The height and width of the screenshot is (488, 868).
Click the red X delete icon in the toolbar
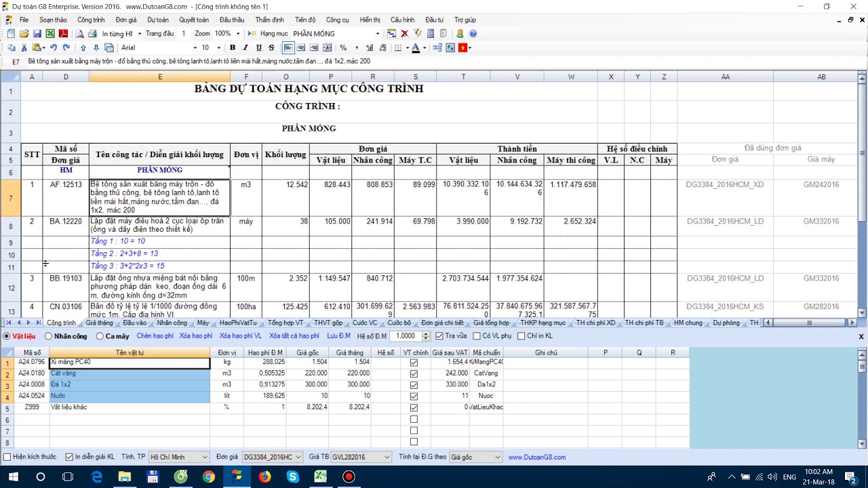click(405, 33)
